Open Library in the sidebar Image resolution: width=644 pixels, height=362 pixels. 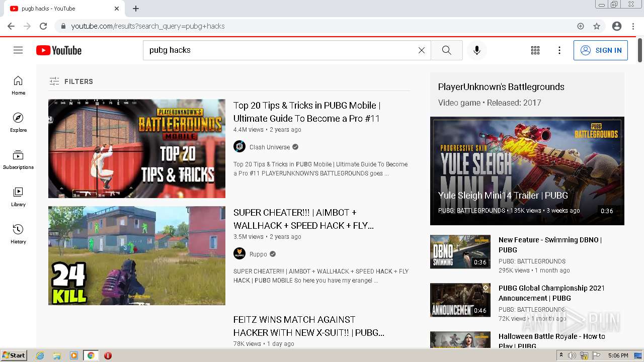click(18, 197)
